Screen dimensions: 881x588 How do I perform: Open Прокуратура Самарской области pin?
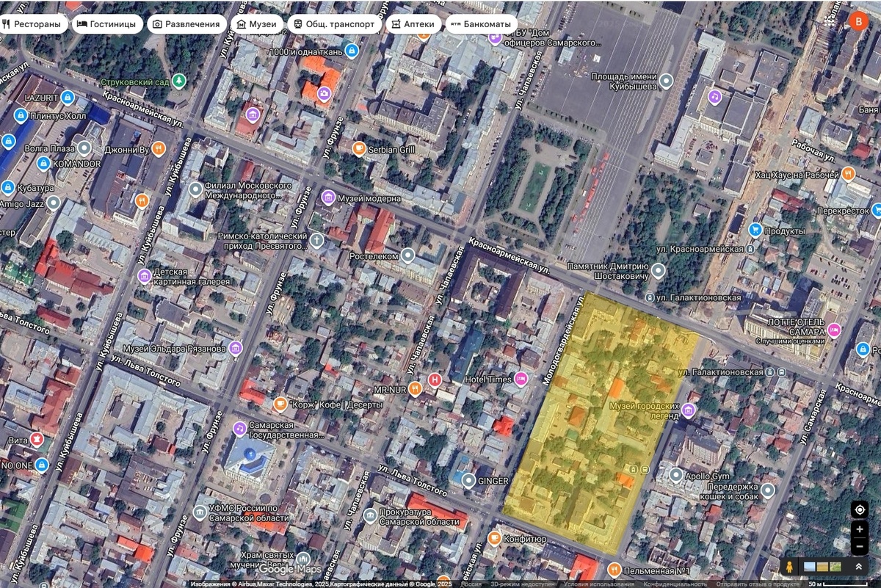(x=370, y=516)
